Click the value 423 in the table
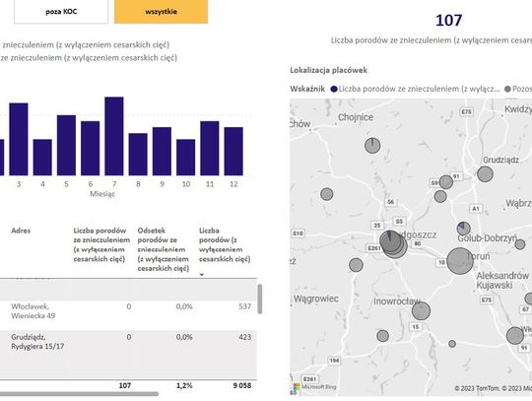 [x=244, y=337]
